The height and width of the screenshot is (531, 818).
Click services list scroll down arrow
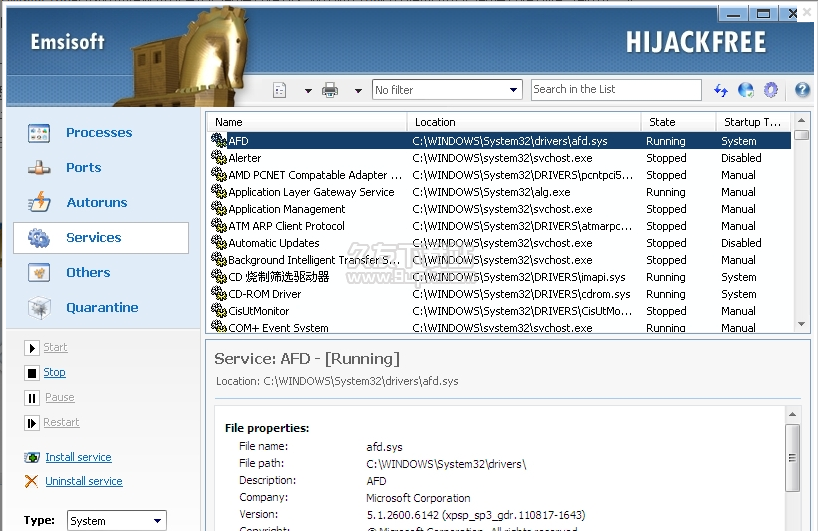(801, 324)
